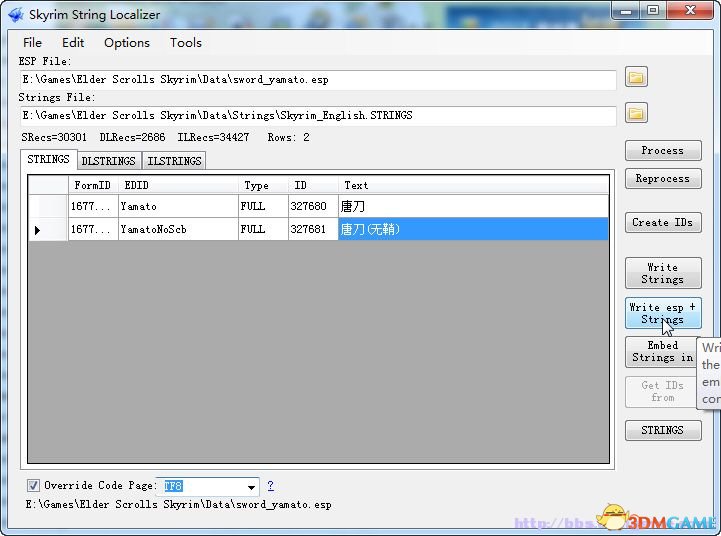Click the selected UTF8 code page text
Screen dimensions: 721x536
173,486
